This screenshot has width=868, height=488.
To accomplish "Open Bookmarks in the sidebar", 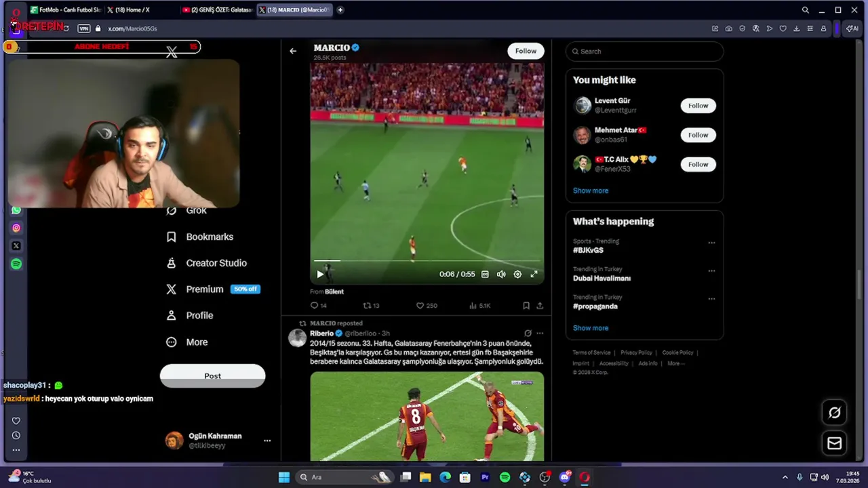I will 200,237.
